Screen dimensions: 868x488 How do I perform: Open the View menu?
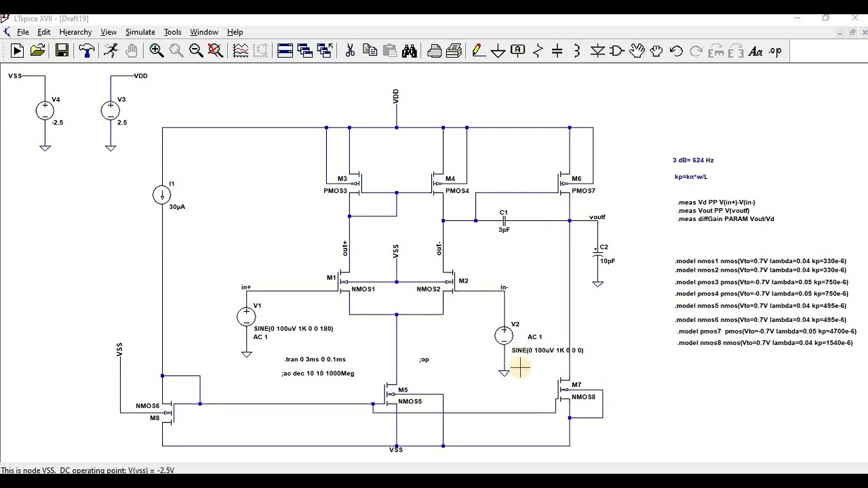[x=108, y=32]
